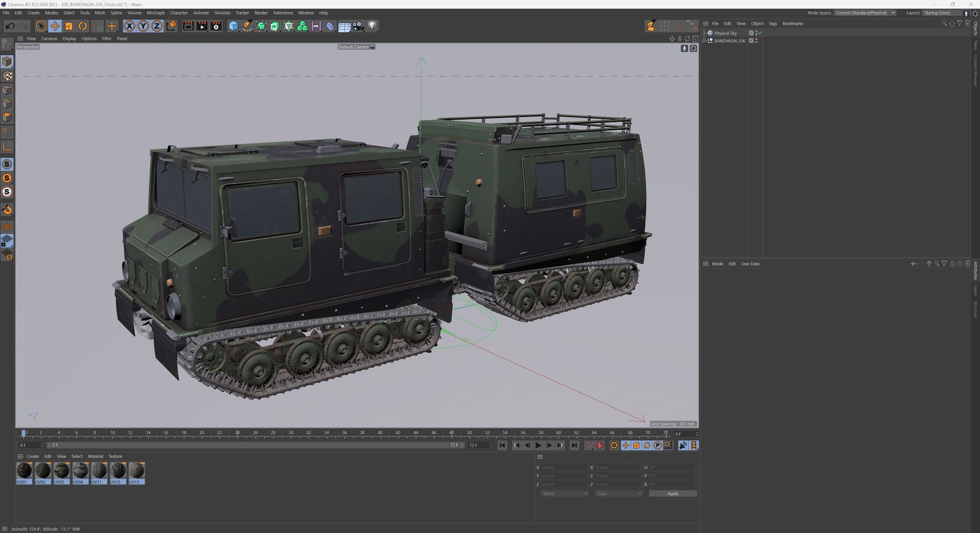This screenshot has width=980, height=533.
Task: Open the Attribute Manager hamburger menu
Action: [705, 264]
